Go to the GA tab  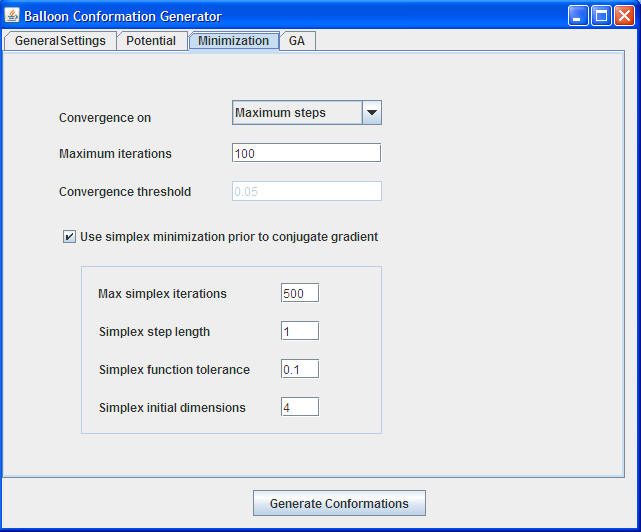pyautogui.click(x=297, y=41)
